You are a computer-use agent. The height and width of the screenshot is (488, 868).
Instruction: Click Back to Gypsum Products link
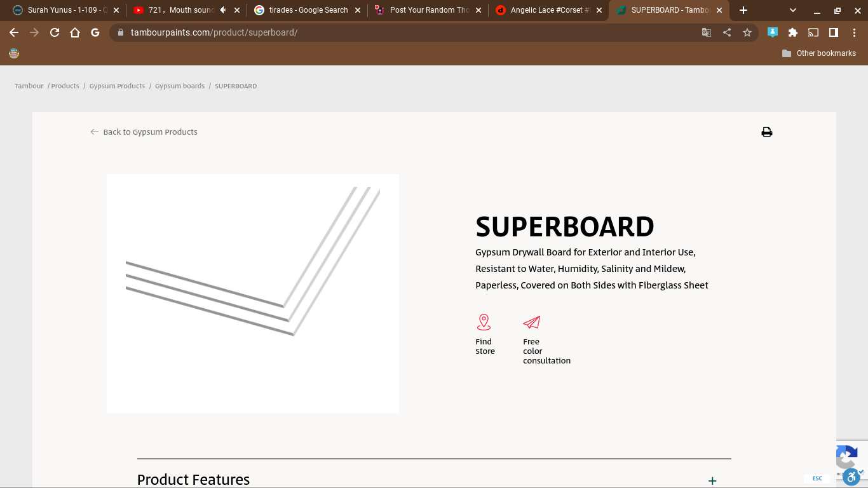144,132
